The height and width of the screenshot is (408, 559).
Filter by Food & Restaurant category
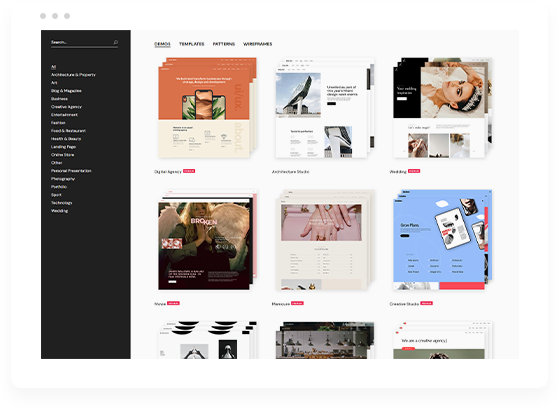(68, 131)
